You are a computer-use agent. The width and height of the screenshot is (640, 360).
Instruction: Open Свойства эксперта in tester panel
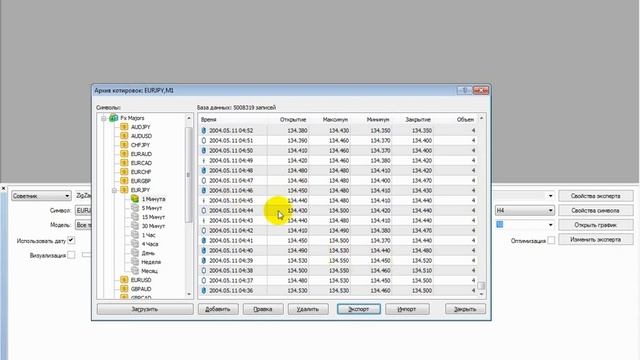tap(596, 196)
